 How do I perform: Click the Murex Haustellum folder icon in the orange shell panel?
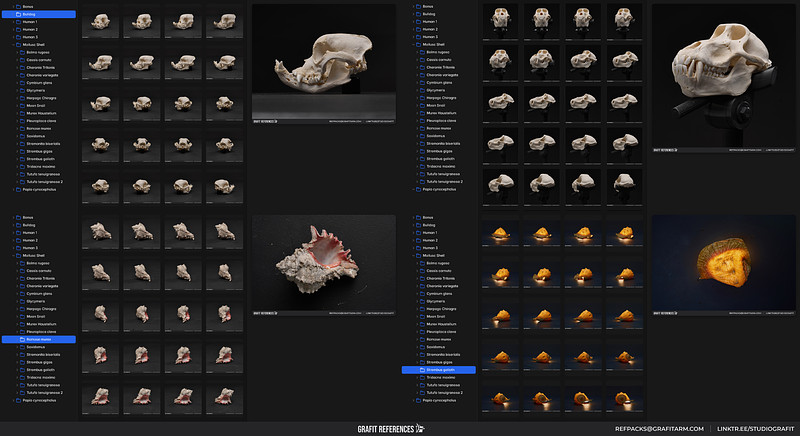point(422,324)
